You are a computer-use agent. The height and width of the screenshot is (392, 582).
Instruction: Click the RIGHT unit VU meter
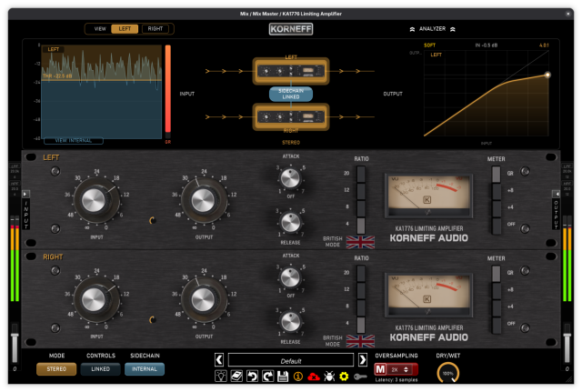(x=428, y=295)
